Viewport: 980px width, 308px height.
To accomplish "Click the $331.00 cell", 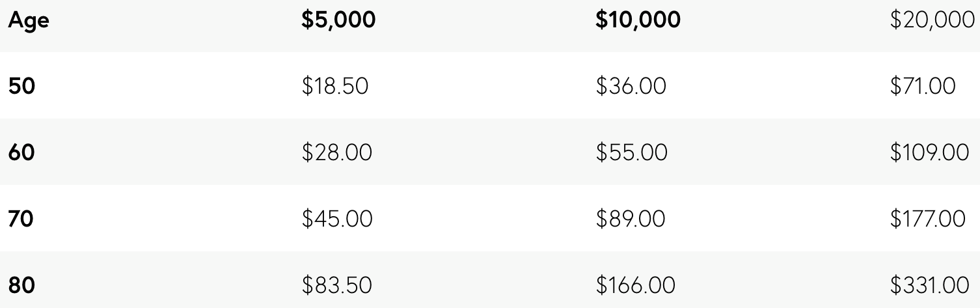I will pyautogui.click(x=930, y=286).
